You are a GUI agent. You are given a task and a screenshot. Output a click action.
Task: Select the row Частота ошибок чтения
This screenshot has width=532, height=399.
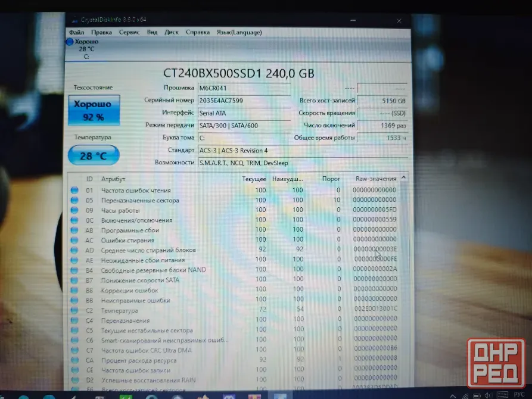(234, 190)
